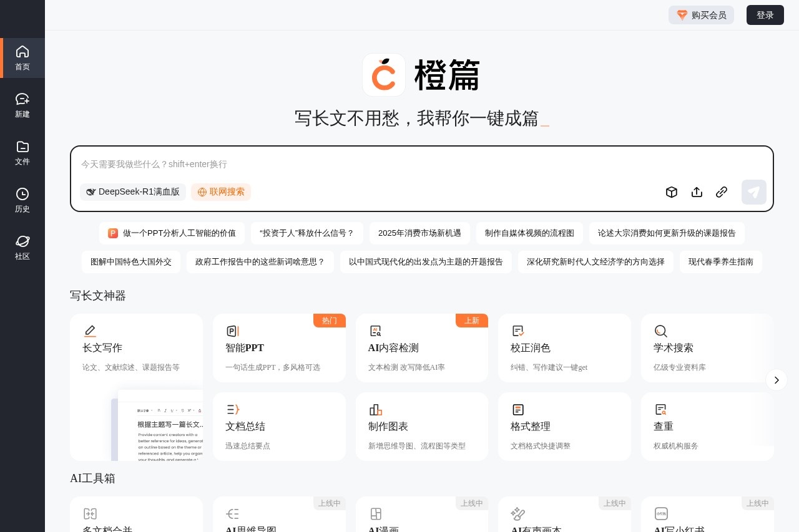The width and height of the screenshot is (799, 532).
Task: Select the DeepSeek-R1满血版 model chip
Action: 133,192
